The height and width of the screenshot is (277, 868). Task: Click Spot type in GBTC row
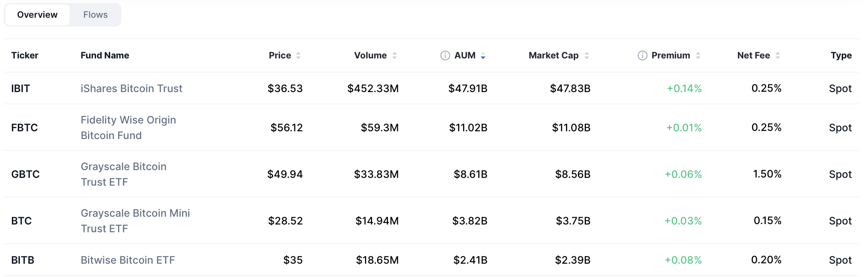(840, 174)
